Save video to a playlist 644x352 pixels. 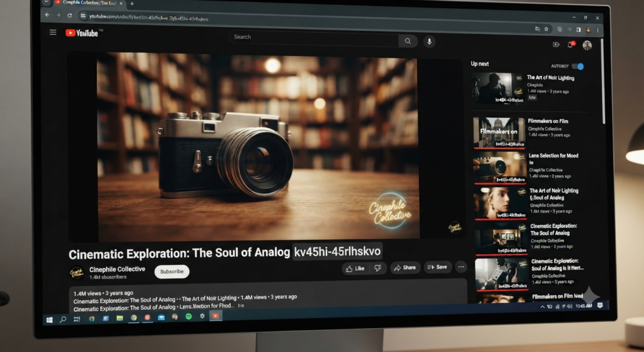click(x=438, y=267)
